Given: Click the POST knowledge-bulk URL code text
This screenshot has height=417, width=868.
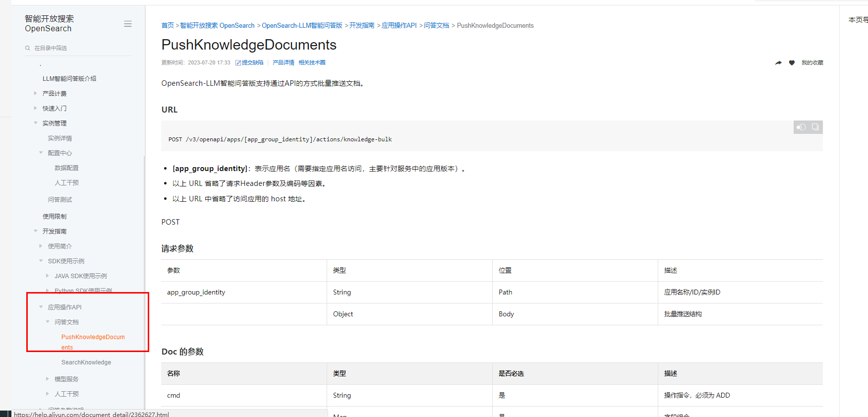Looking at the screenshot, I should [x=280, y=139].
